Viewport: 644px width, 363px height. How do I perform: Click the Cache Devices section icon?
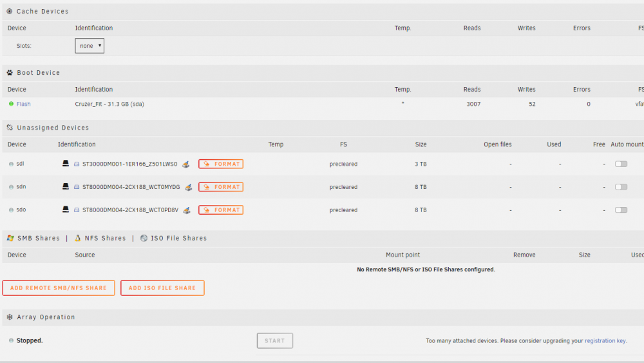10,12
